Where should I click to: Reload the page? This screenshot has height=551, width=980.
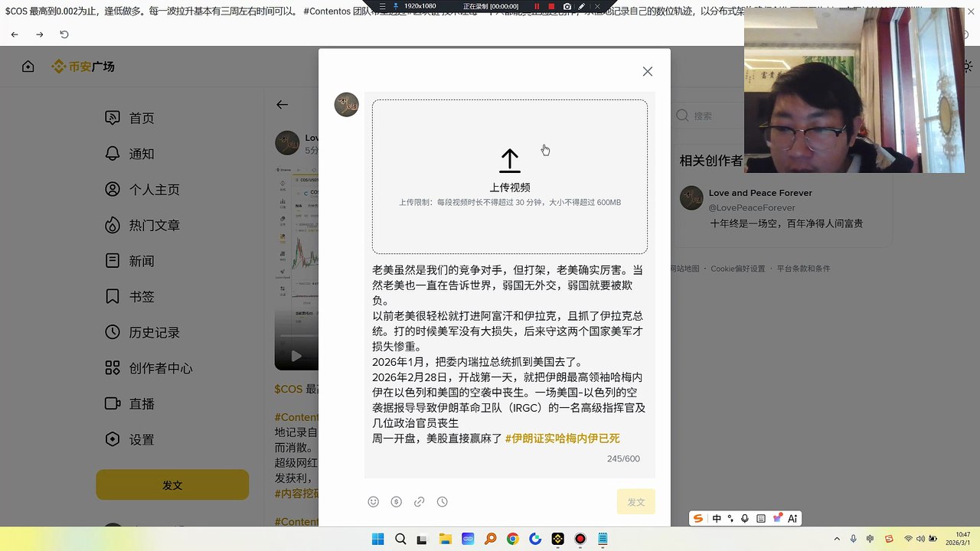(x=64, y=34)
